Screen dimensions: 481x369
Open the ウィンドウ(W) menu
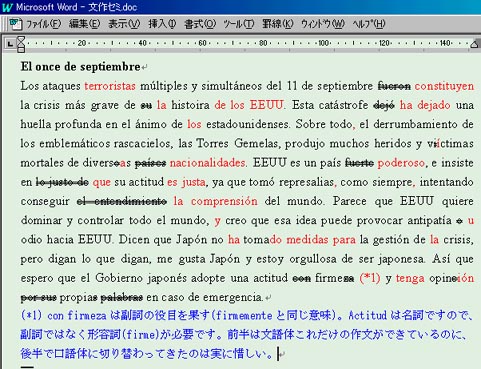[323, 24]
